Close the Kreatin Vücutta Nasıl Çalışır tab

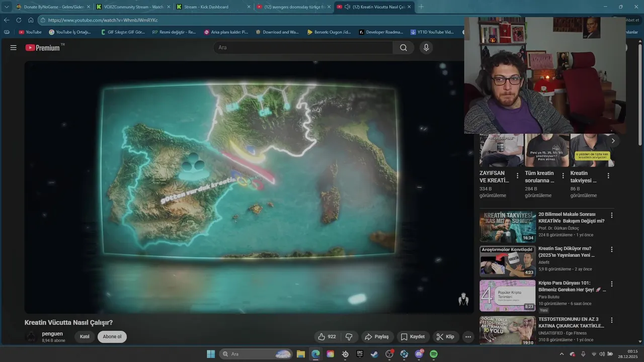point(409,7)
